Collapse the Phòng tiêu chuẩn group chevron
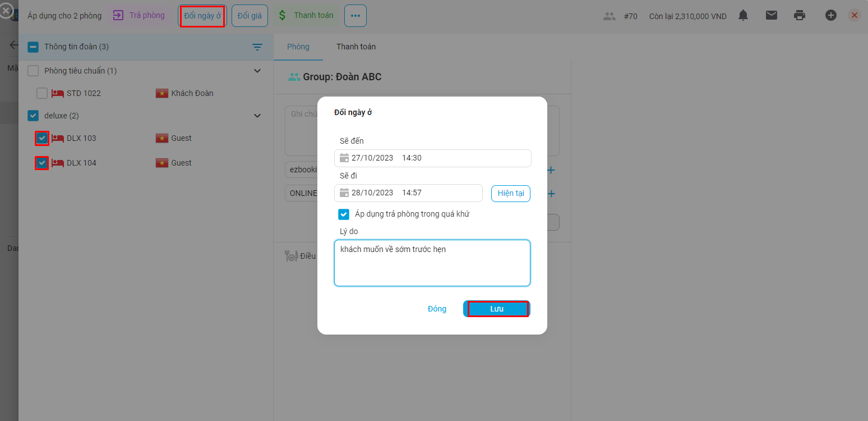The width and height of the screenshot is (868, 421). pos(257,71)
